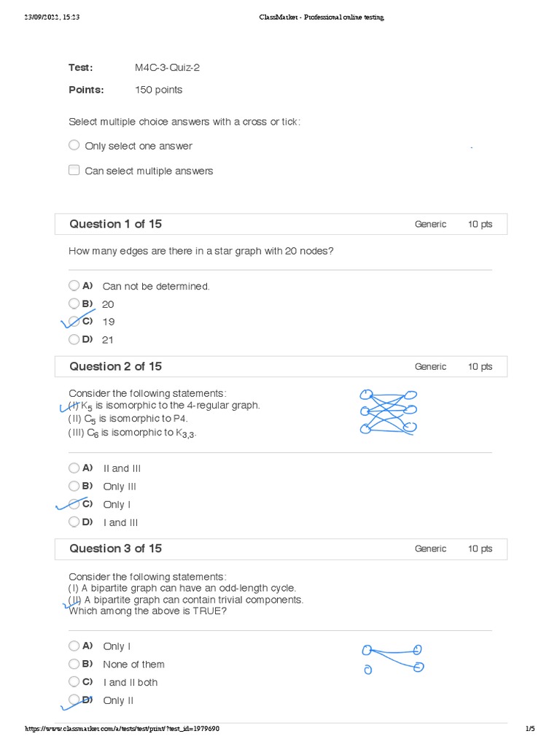Image resolution: width=560 pixels, height=747 pixels.
Task: Click the 'Question 2 of 15' header
Action: (x=115, y=366)
